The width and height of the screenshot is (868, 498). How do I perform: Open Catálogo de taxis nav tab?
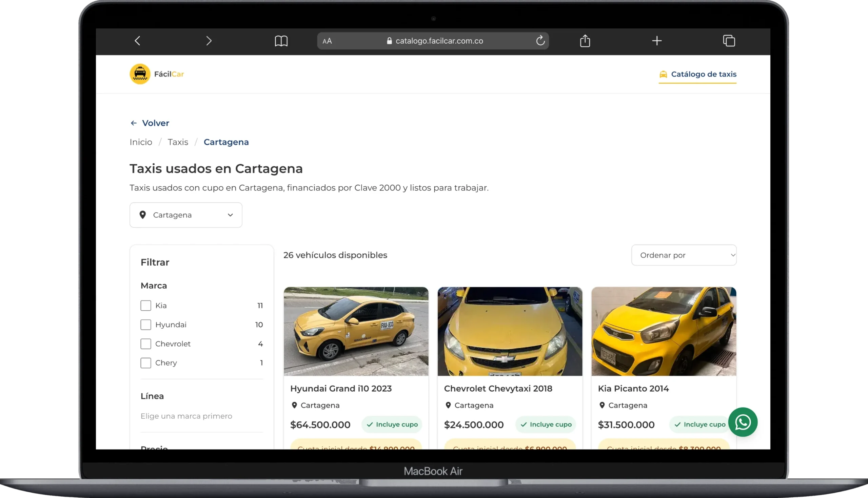click(x=697, y=74)
